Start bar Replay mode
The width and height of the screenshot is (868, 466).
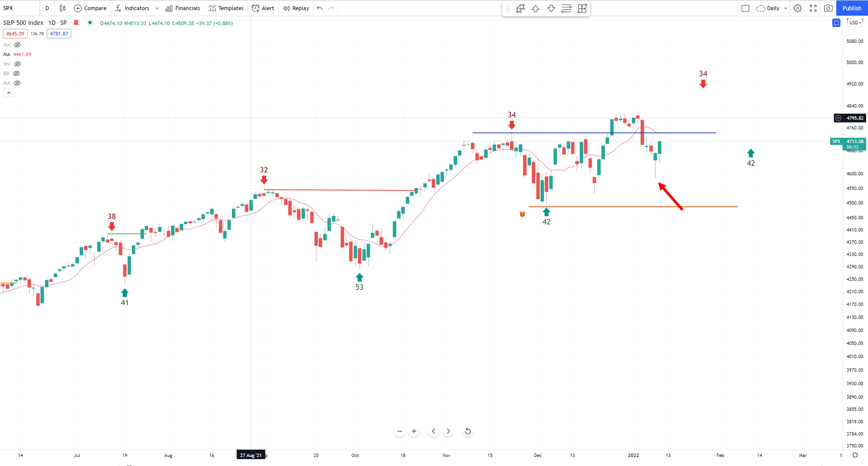coord(296,8)
